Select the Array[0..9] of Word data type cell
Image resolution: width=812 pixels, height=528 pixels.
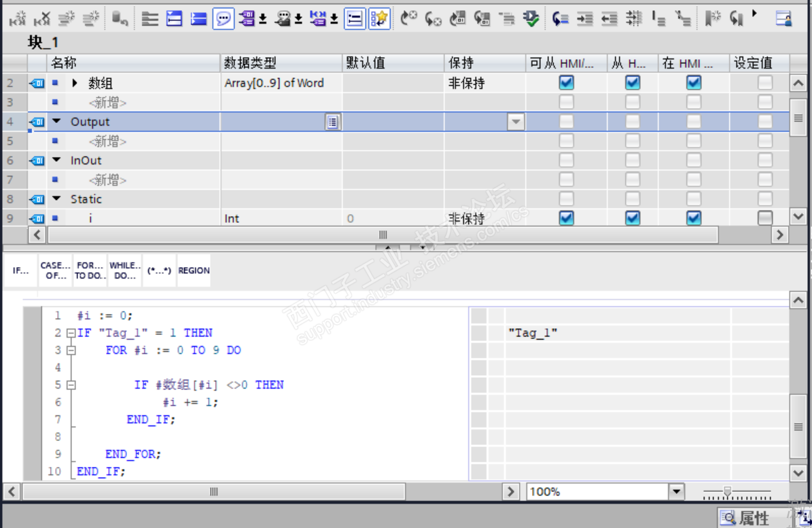[x=281, y=83]
